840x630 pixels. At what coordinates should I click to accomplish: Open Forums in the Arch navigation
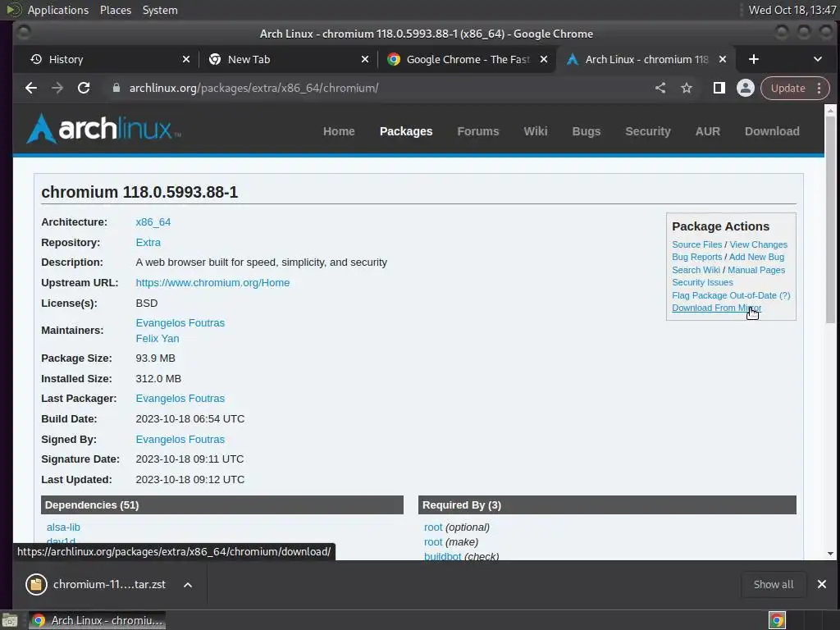pyautogui.click(x=478, y=131)
